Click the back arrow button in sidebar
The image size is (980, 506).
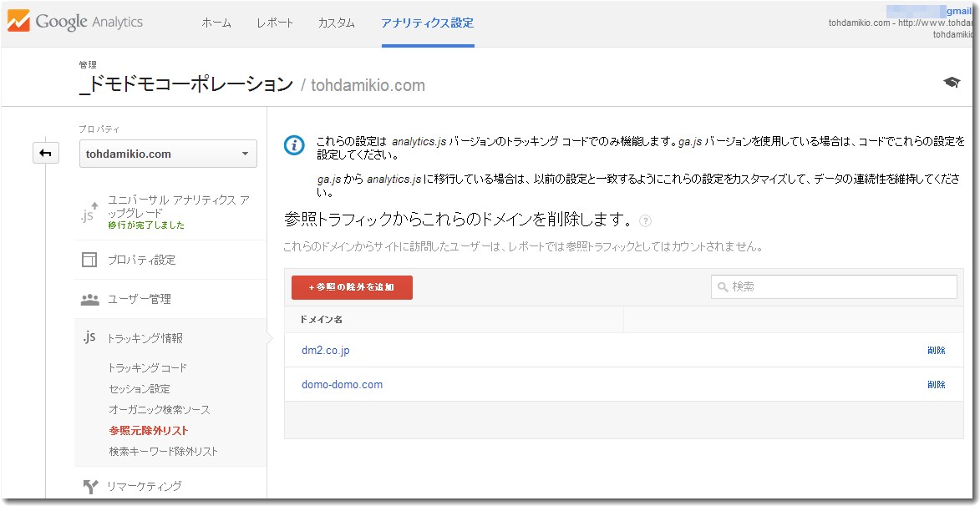(x=45, y=154)
